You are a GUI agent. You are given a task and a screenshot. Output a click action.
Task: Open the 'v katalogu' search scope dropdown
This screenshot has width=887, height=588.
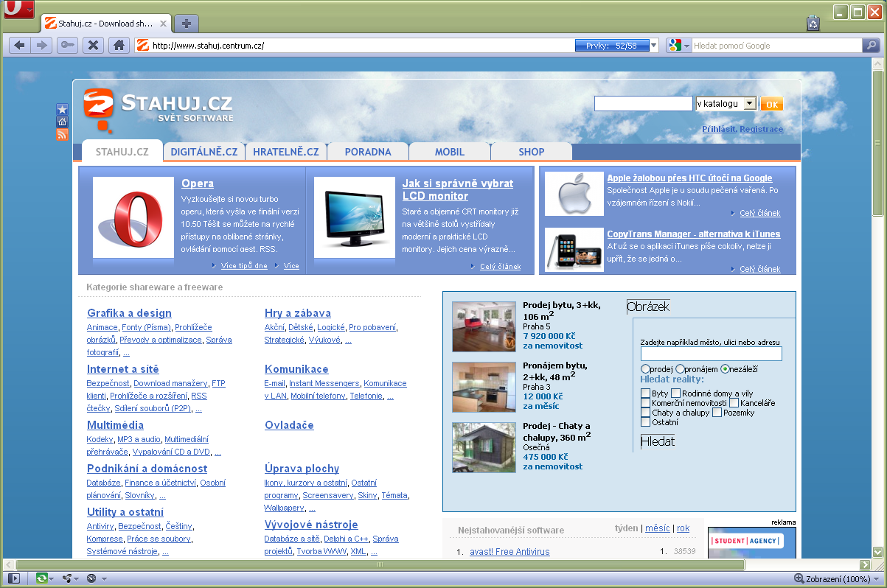pyautogui.click(x=726, y=104)
